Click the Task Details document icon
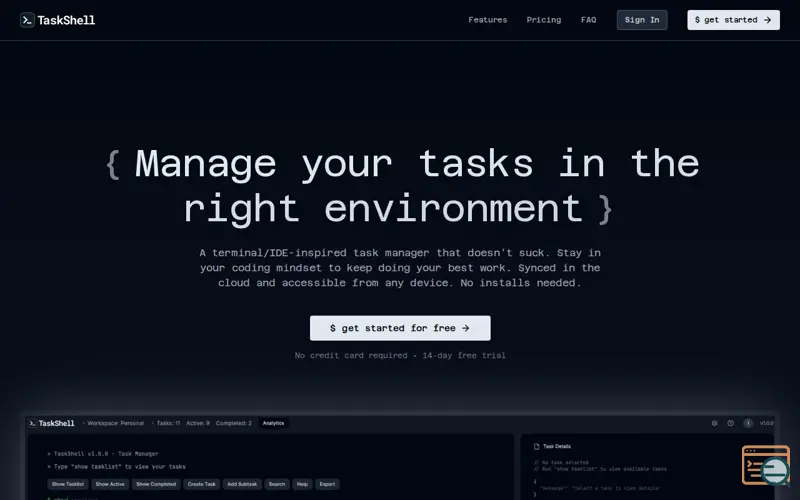The width and height of the screenshot is (800, 500). coord(536,446)
